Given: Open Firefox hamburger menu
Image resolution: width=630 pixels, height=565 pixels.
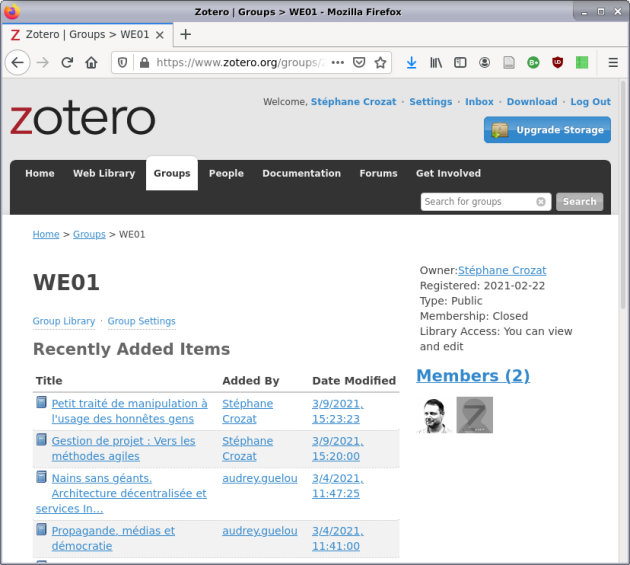Looking at the screenshot, I should (613, 62).
